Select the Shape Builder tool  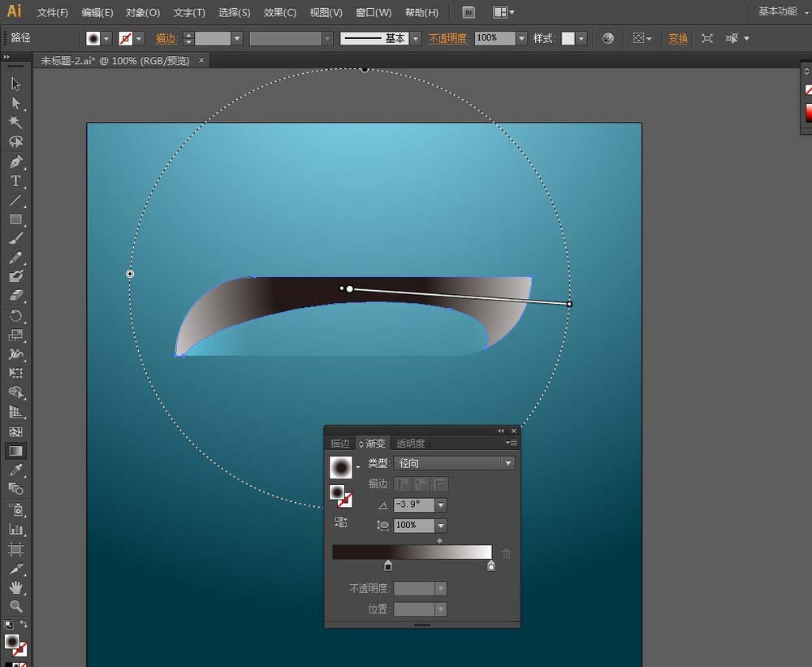coord(15,392)
